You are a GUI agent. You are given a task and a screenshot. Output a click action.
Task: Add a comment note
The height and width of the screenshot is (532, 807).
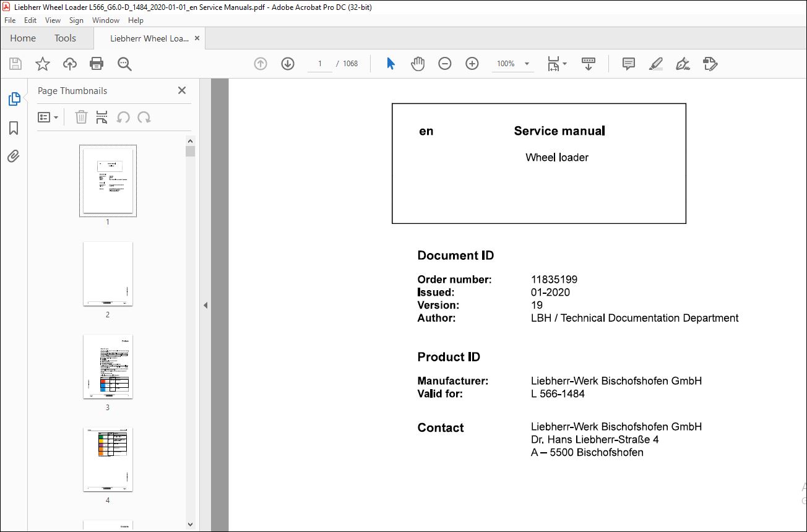tap(629, 64)
